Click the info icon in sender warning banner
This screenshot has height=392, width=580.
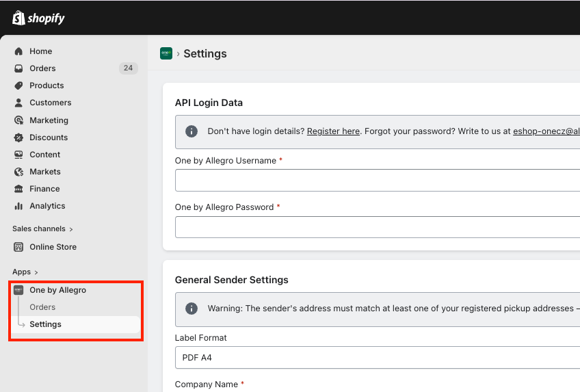[192, 308]
